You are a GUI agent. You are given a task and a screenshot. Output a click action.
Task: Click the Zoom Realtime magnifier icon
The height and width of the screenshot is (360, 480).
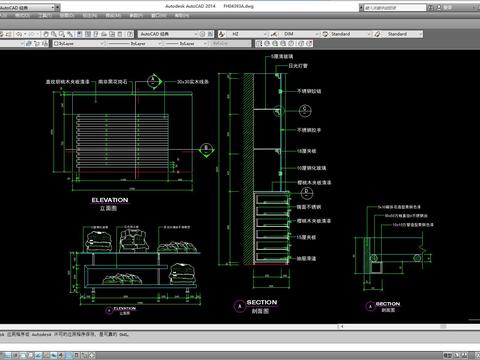point(54,34)
